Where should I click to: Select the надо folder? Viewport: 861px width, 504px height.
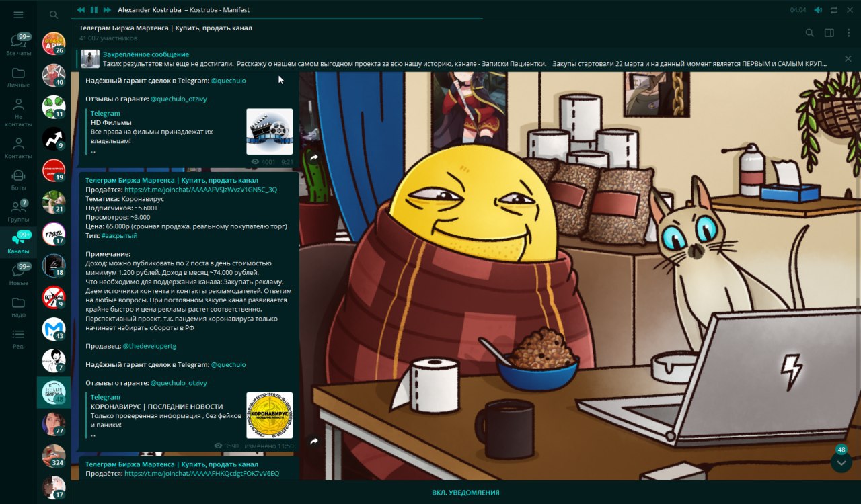click(18, 306)
